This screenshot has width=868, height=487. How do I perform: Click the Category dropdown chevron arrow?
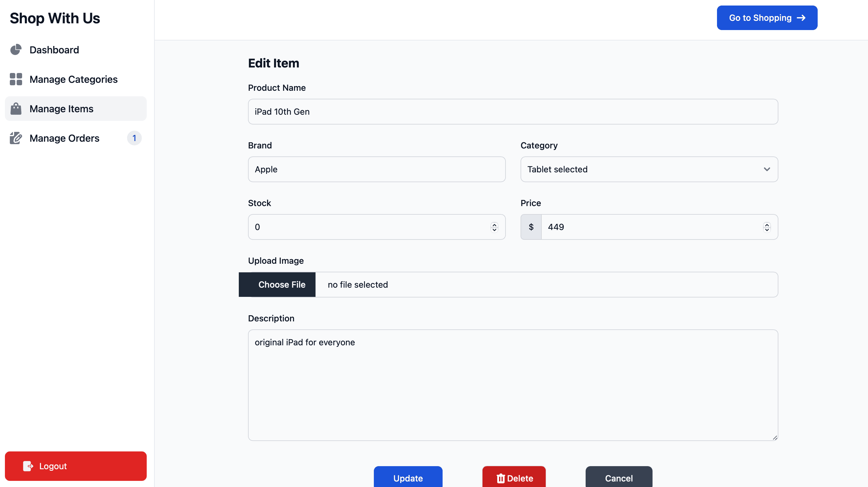(x=767, y=169)
